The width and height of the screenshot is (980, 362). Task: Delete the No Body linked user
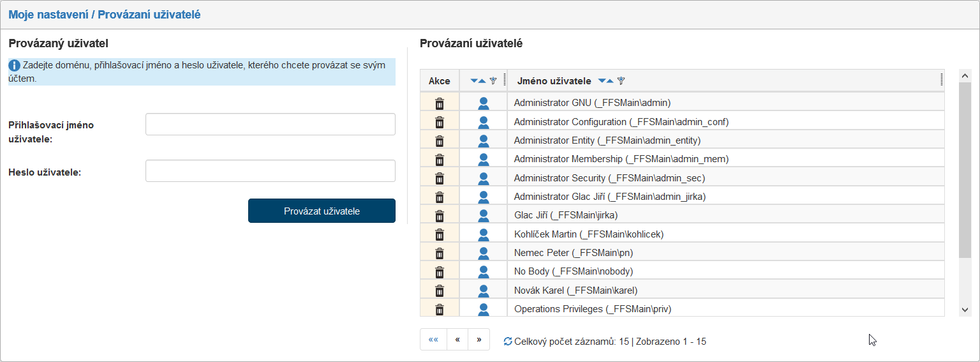[440, 272]
